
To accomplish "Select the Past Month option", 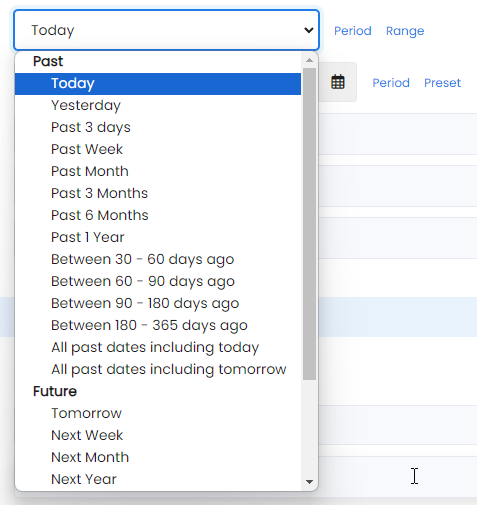I will coord(158,171).
